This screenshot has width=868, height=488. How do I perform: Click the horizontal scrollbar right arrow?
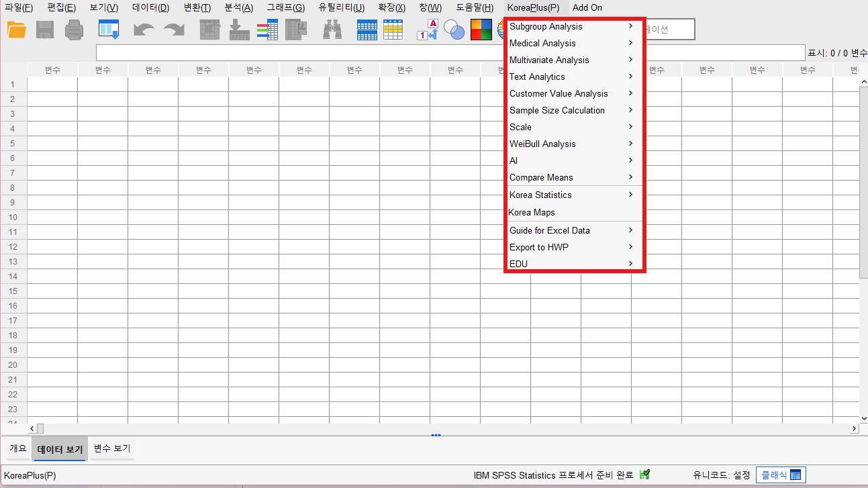tap(855, 428)
